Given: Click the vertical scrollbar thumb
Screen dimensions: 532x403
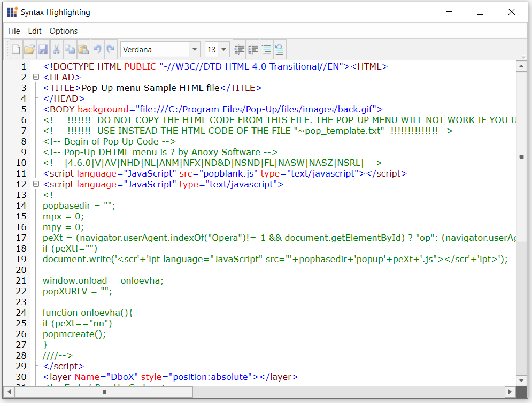Looking at the screenshot, I should click(x=521, y=157).
